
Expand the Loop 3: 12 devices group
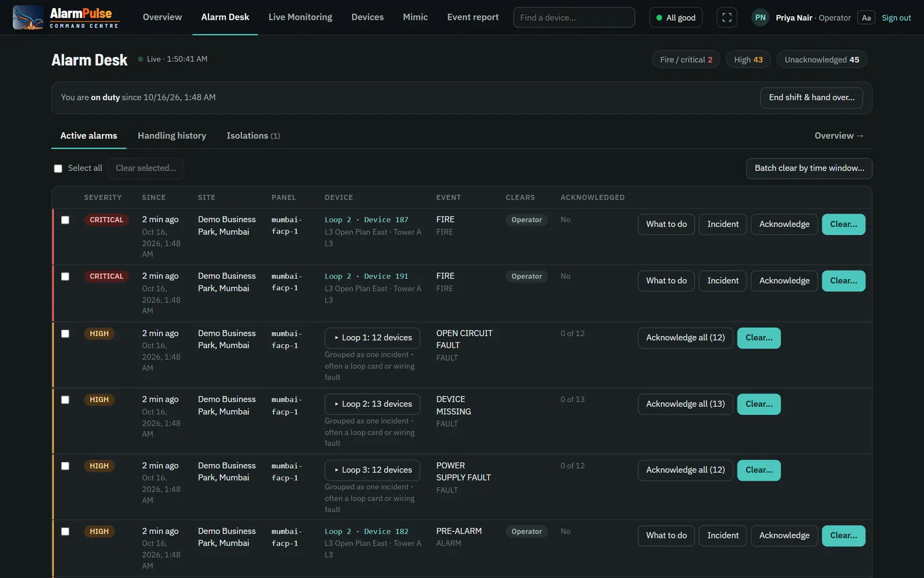(x=372, y=470)
